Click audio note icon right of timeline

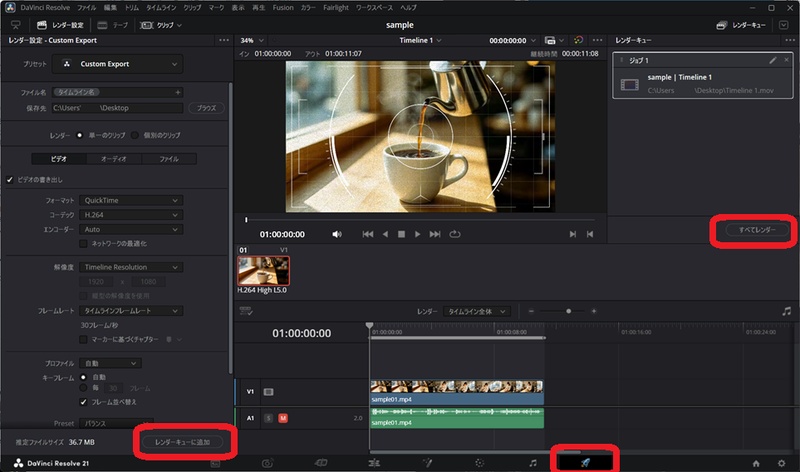click(x=787, y=311)
